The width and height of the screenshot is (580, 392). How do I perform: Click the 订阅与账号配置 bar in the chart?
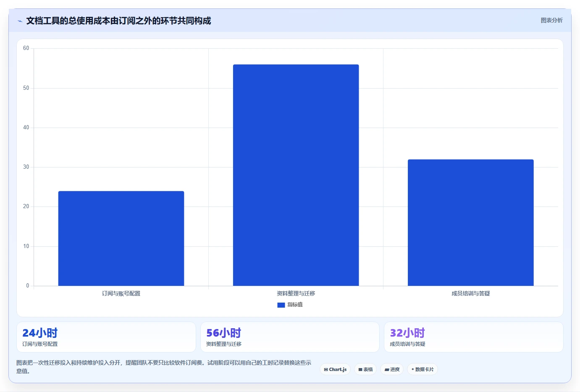click(x=121, y=238)
